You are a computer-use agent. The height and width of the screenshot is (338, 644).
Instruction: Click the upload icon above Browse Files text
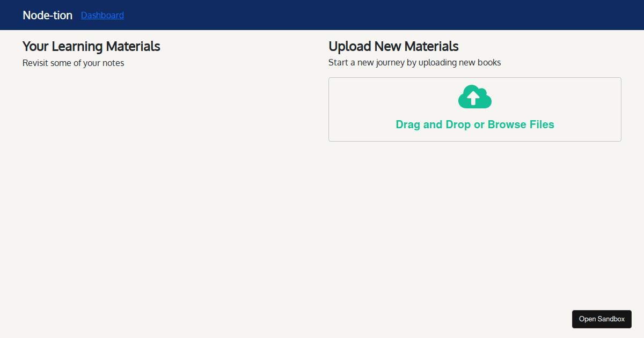pos(474,97)
